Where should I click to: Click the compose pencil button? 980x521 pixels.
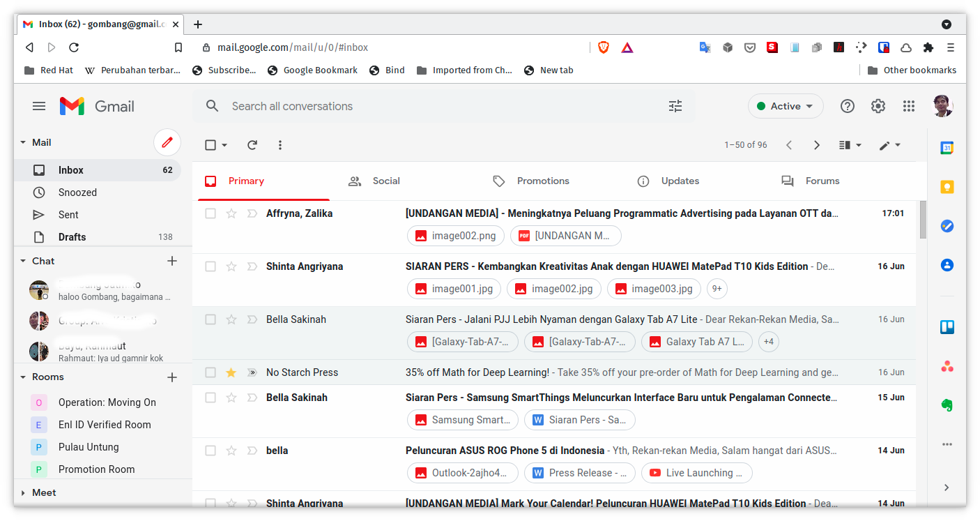(167, 142)
